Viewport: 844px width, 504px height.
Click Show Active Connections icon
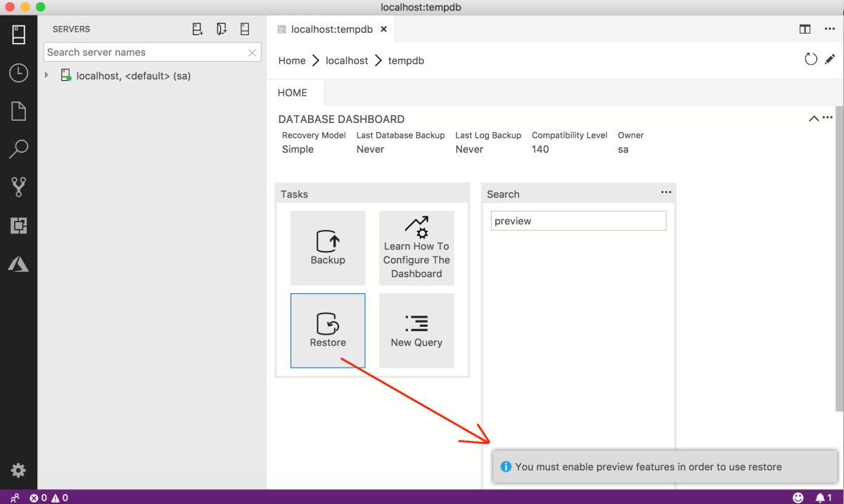[245, 29]
